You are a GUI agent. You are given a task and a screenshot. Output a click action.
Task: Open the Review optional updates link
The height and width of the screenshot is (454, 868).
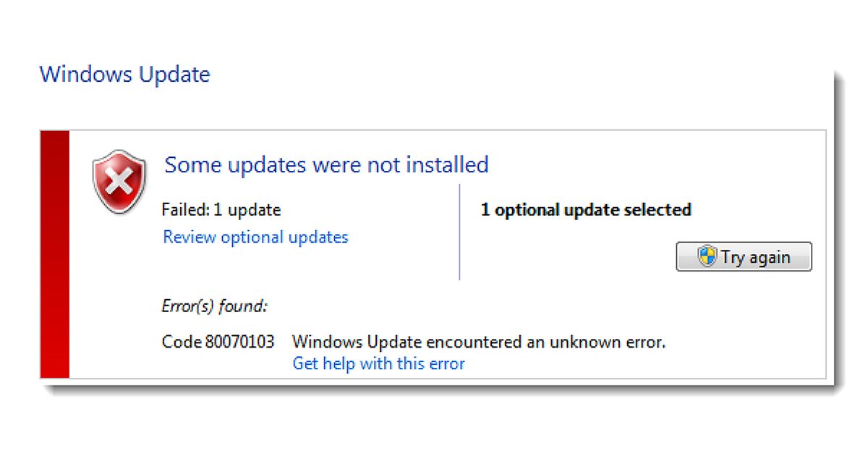[x=255, y=237]
